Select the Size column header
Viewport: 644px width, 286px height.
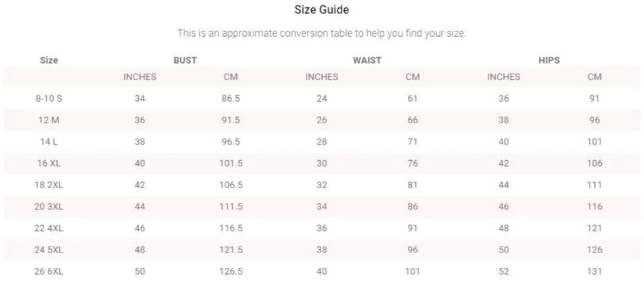point(49,60)
